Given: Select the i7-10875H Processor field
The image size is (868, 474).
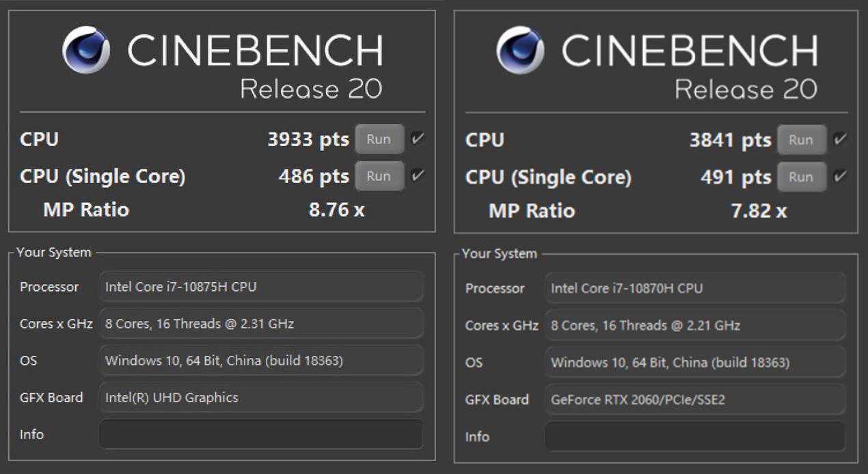Looking at the screenshot, I should pos(260,287).
